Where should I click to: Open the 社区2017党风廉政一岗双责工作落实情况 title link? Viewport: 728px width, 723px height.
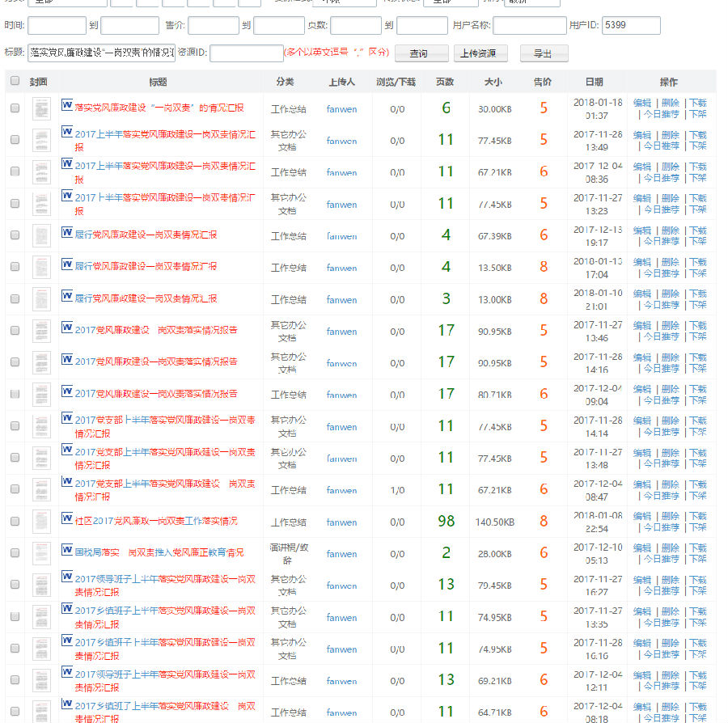pos(156,522)
